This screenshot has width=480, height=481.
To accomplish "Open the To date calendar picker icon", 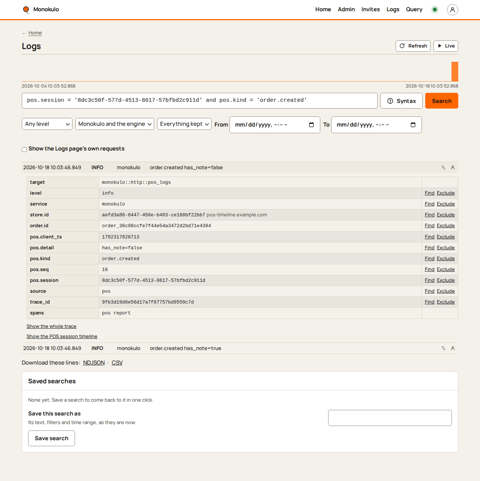I will tap(413, 125).
